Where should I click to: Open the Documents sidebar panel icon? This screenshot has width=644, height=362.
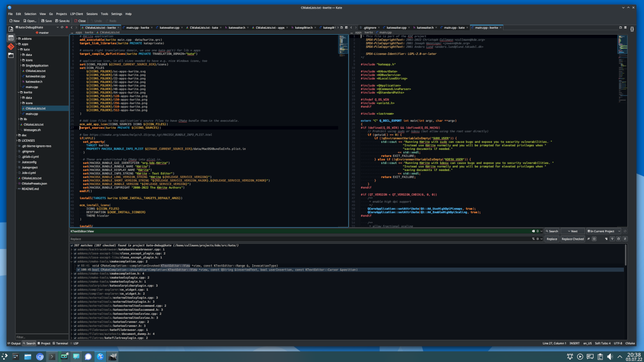click(x=11, y=29)
